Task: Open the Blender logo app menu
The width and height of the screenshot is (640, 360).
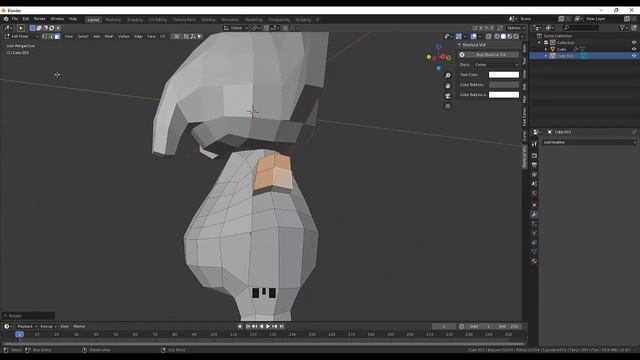Action: (6, 19)
